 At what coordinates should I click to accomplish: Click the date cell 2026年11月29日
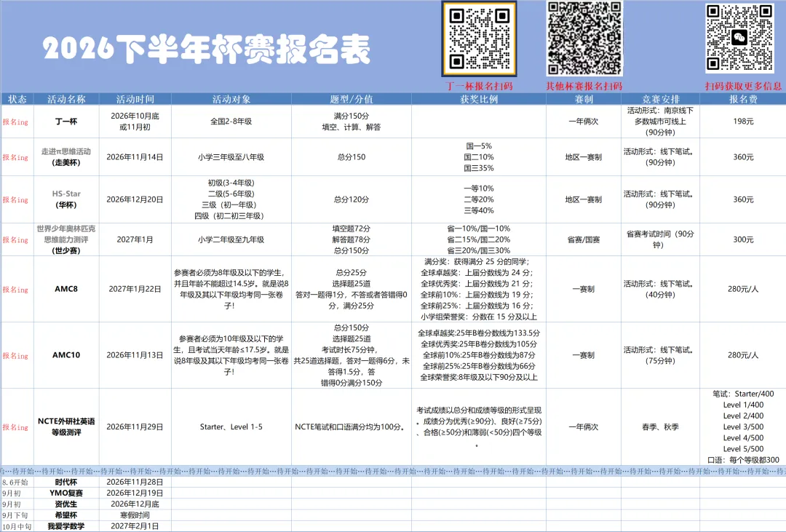point(135,426)
